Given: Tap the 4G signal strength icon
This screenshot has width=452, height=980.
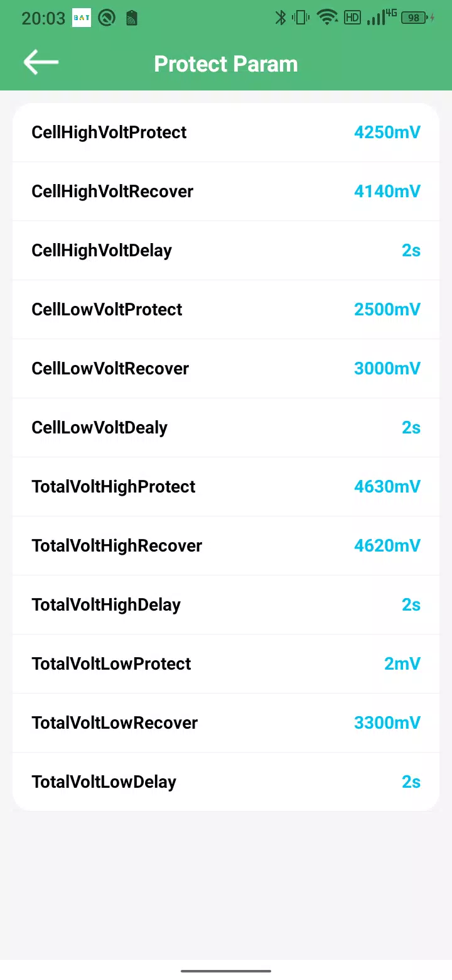Looking at the screenshot, I should coord(382,17).
